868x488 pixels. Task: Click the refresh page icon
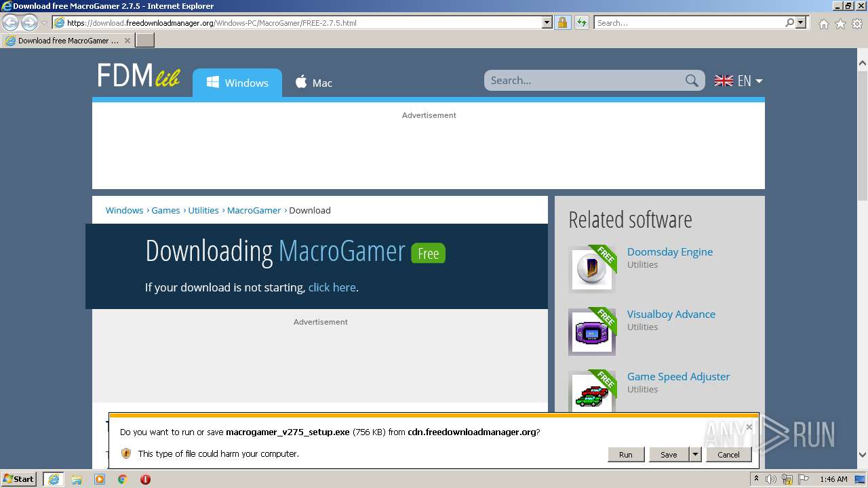pos(581,22)
